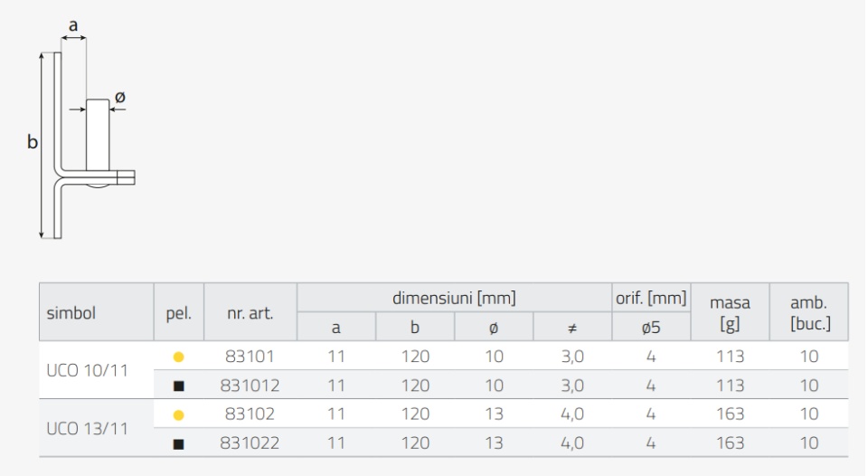The image size is (868, 476).
Task: Click the 163 mass value for 83102
Action: click(731, 414)
